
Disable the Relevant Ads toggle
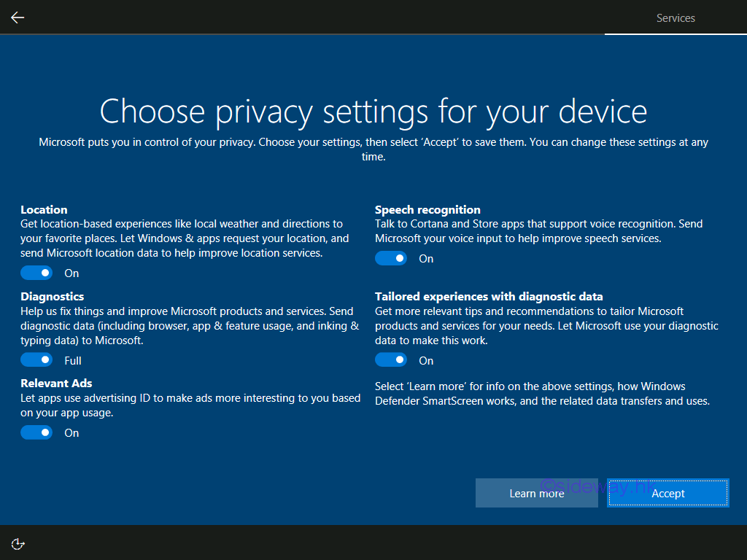tap(36, 432)
